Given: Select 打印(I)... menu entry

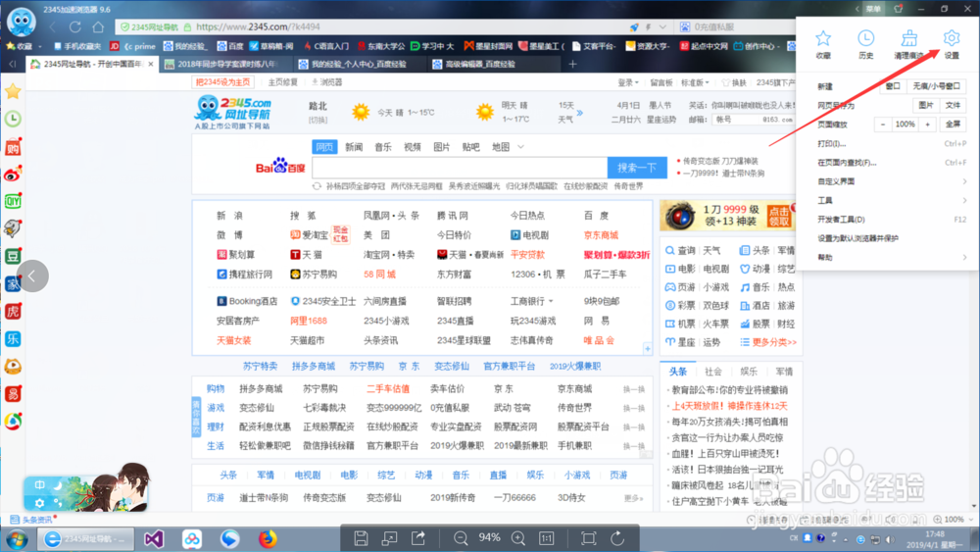Looking at the screenshot, I should point(892,143).
